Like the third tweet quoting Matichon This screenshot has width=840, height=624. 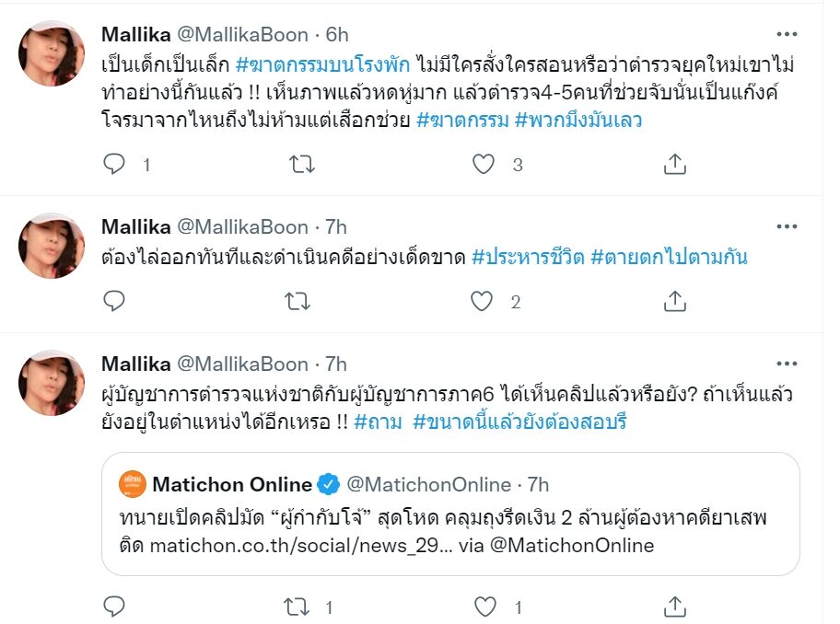484,607
